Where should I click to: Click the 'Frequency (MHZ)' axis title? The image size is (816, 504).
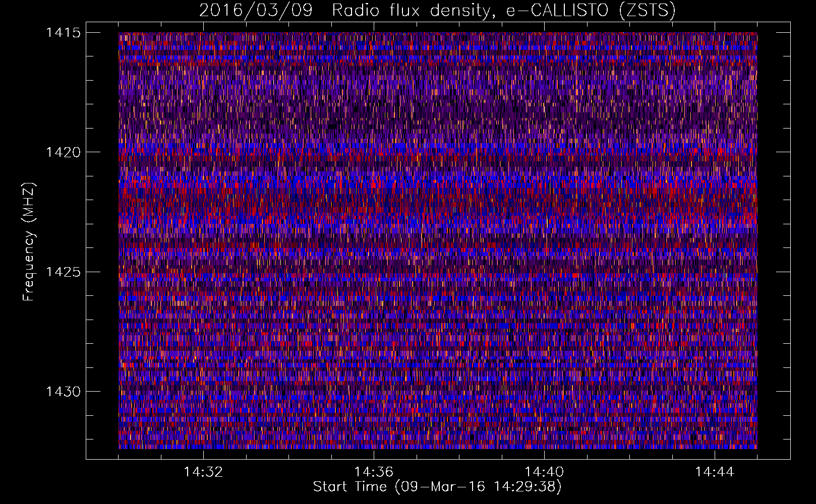[29, 242]
